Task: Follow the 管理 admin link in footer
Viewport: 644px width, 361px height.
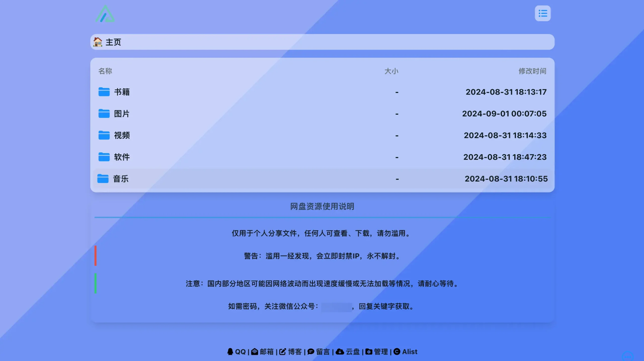Action: 380,352
